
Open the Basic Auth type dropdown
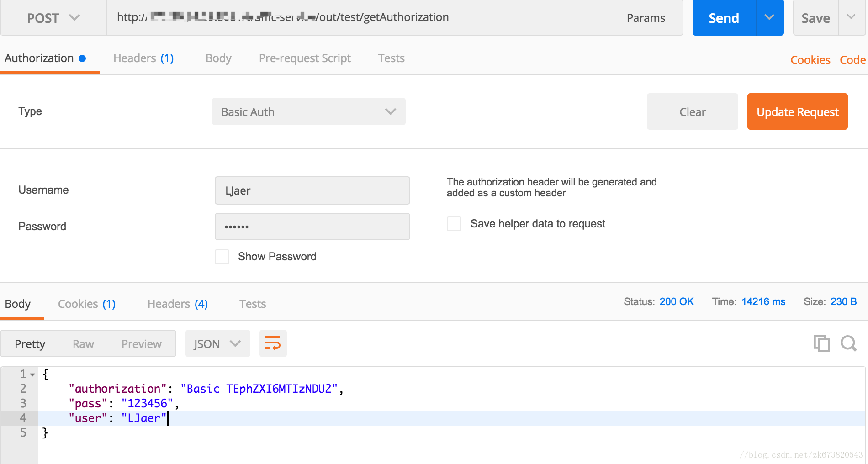click(x=309, y=111)
